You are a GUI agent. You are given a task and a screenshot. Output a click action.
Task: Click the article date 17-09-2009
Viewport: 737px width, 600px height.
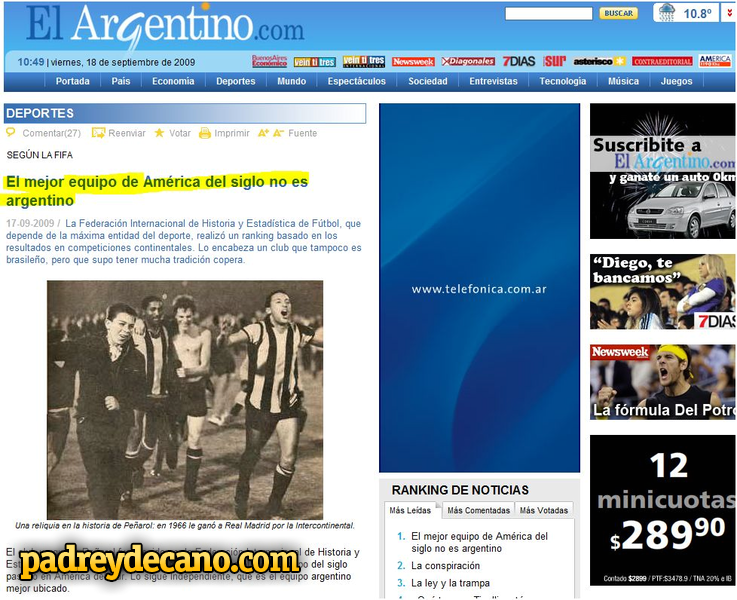click(x=30, y=223)
